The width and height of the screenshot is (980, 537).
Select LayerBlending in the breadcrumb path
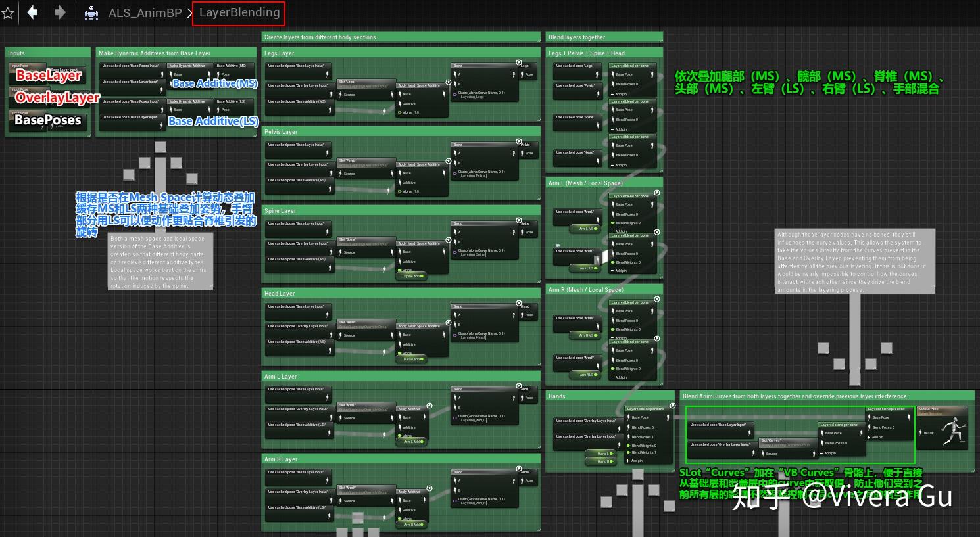238,12
